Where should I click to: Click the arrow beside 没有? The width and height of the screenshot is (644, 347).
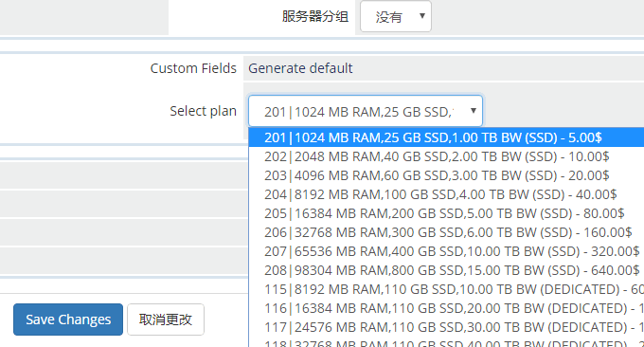(421, 16)
